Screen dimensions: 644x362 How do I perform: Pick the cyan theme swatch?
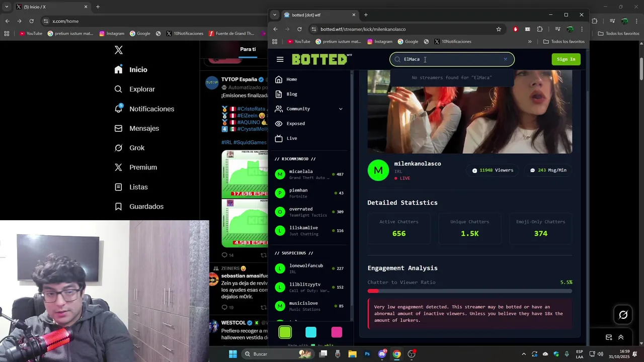coord(311,332)
